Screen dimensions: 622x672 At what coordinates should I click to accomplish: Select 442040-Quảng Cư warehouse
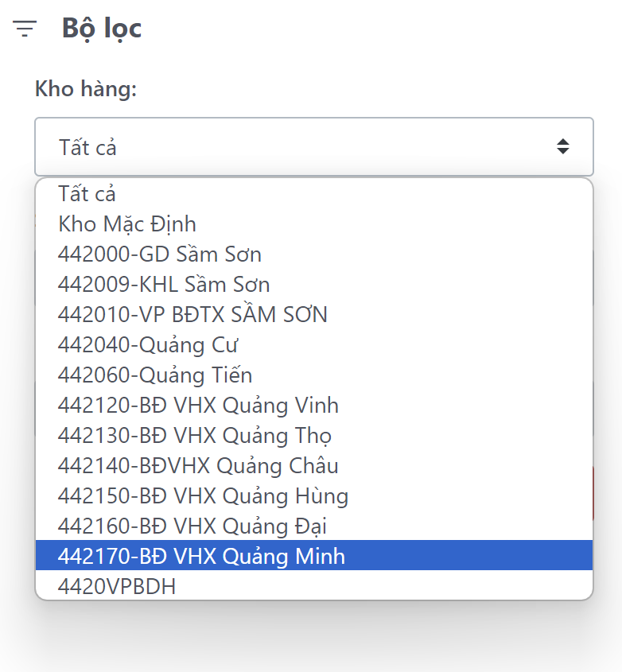(148, 344)
